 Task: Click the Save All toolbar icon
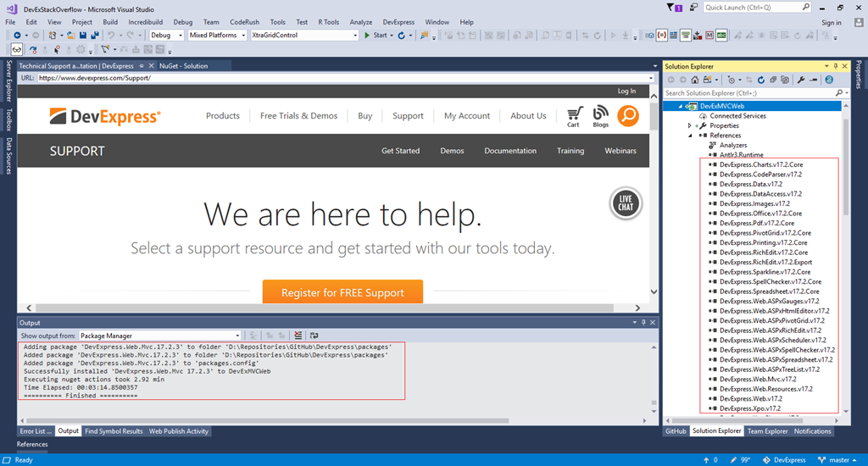pos(95,35)
